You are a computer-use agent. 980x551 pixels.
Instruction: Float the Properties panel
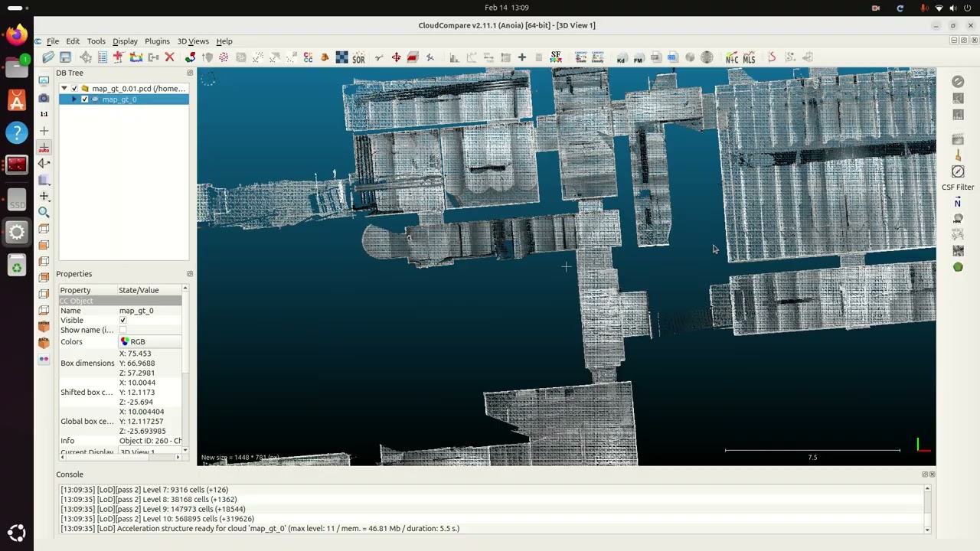(x=190, y=274)
